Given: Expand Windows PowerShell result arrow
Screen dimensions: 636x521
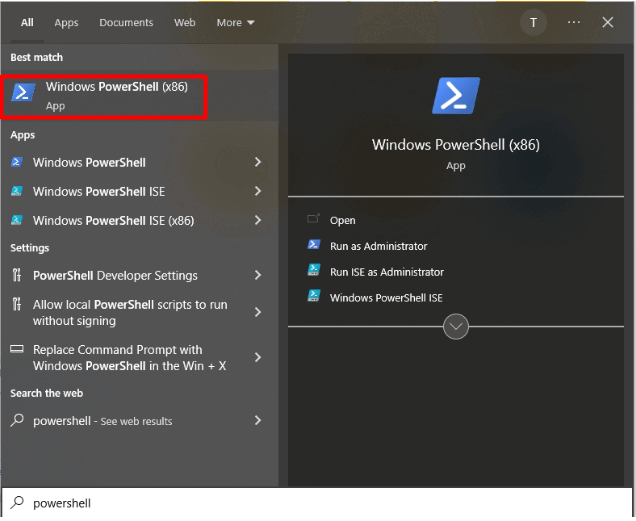Looking at the screenshot, I should click(x=258, y=162).
